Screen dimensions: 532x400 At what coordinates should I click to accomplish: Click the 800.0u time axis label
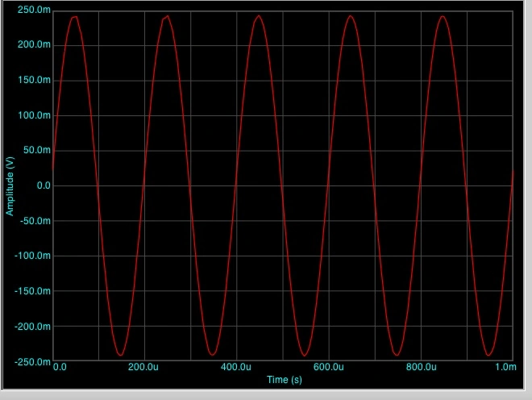(x=421, y=367)
